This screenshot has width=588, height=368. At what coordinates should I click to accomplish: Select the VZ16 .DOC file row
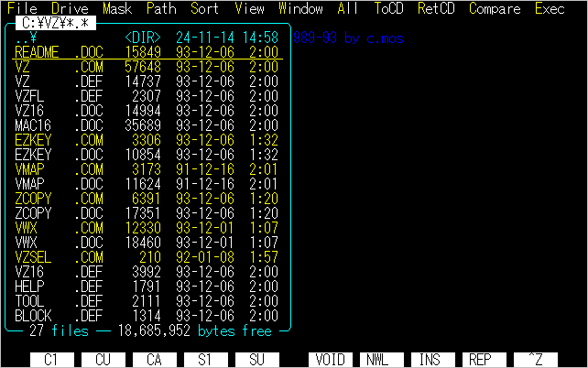click(x=147, y=111)
